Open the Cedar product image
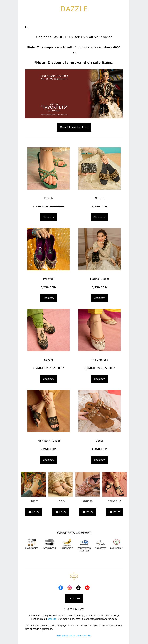Screen dimensions: 148x644 (99, 411)
